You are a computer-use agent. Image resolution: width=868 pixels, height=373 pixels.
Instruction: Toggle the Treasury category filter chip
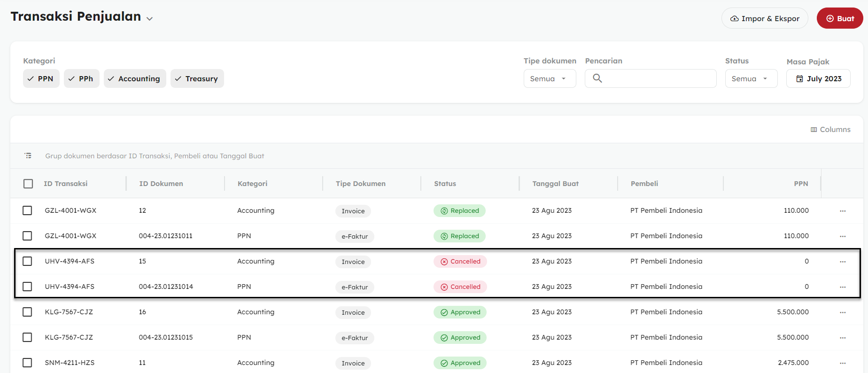pos(197,78)
